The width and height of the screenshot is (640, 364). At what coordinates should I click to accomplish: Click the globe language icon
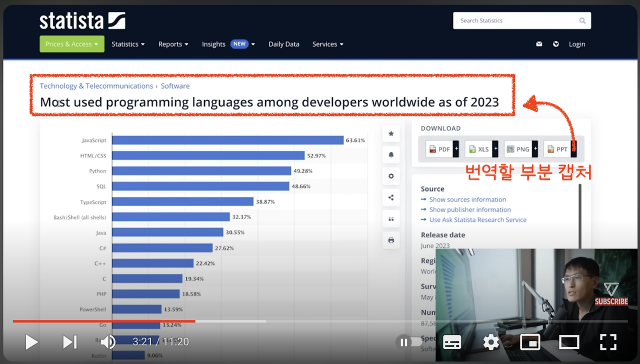pyautogui.click(x=556, y=44)
